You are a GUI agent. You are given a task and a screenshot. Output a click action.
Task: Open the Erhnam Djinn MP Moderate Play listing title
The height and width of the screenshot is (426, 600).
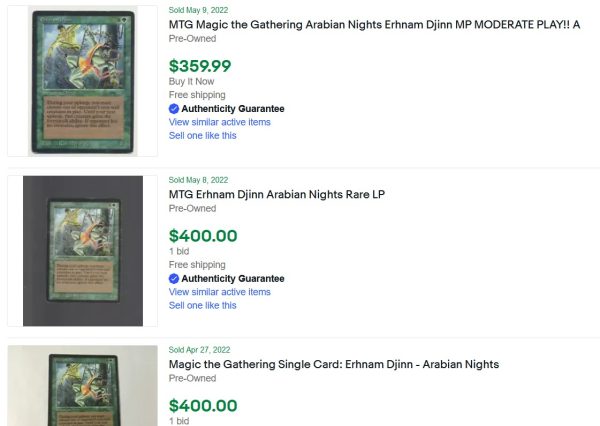click(x=374, y=24)
